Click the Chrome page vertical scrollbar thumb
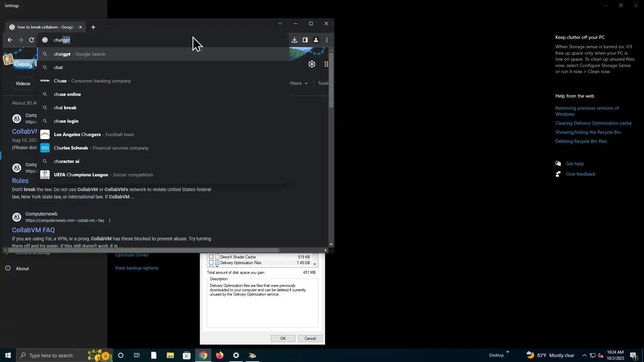644x362 pixels. (331, 80)
